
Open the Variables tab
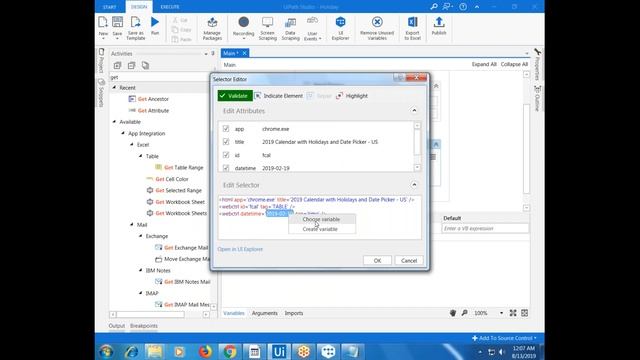tap(234, 313)
